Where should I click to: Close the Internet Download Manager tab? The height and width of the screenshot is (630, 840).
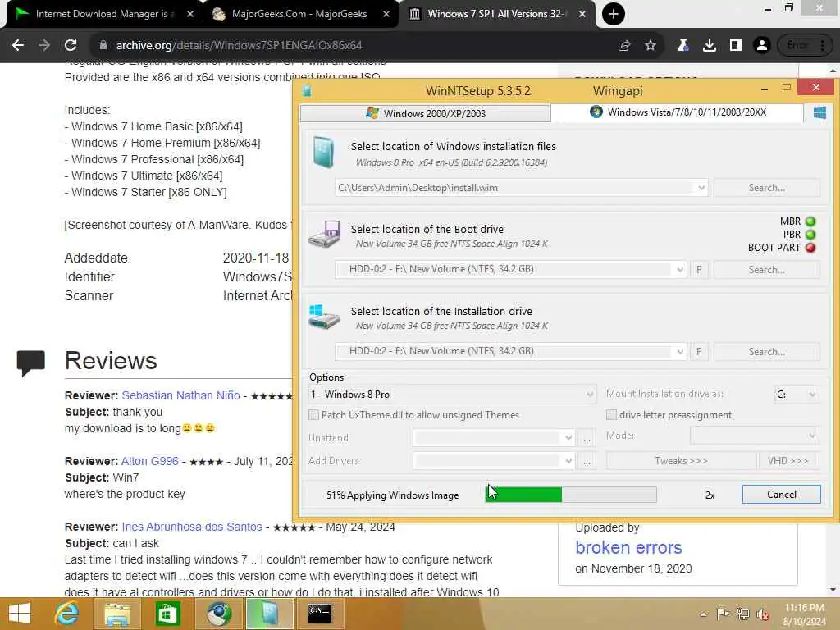coord(190,14)
